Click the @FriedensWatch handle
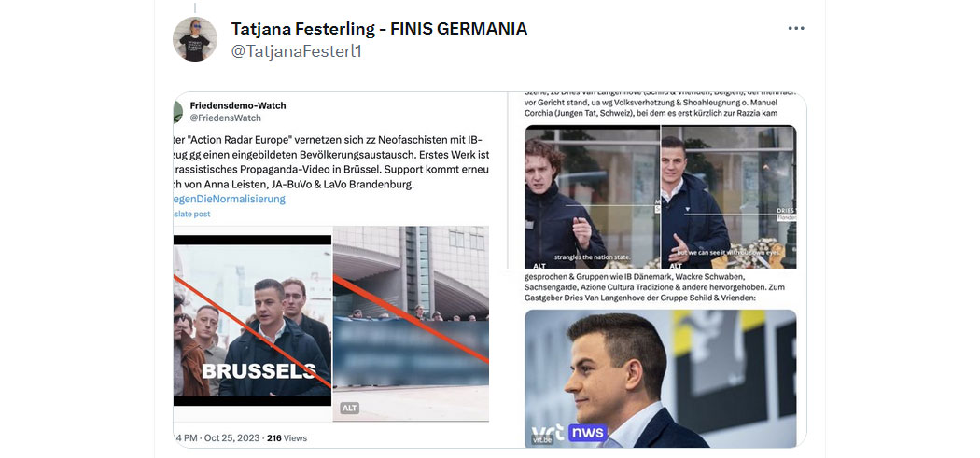 [x=226, y=118]
